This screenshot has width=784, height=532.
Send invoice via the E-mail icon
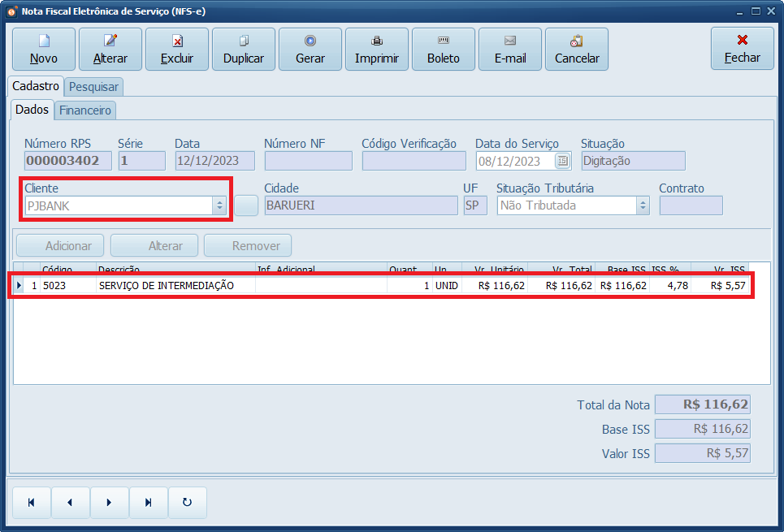coord(509,49)
